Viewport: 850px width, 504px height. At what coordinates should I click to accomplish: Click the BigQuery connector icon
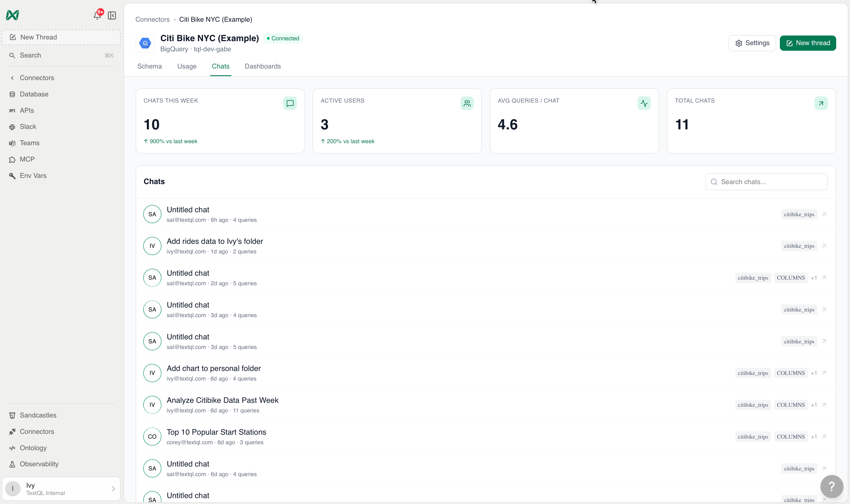coord(145,43)
